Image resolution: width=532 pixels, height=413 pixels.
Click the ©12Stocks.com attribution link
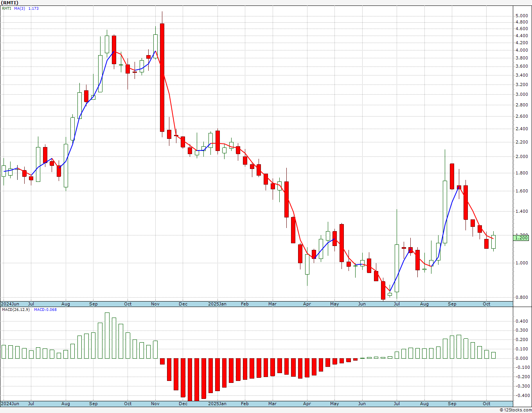pyautogui.click(x=516, y=410)
